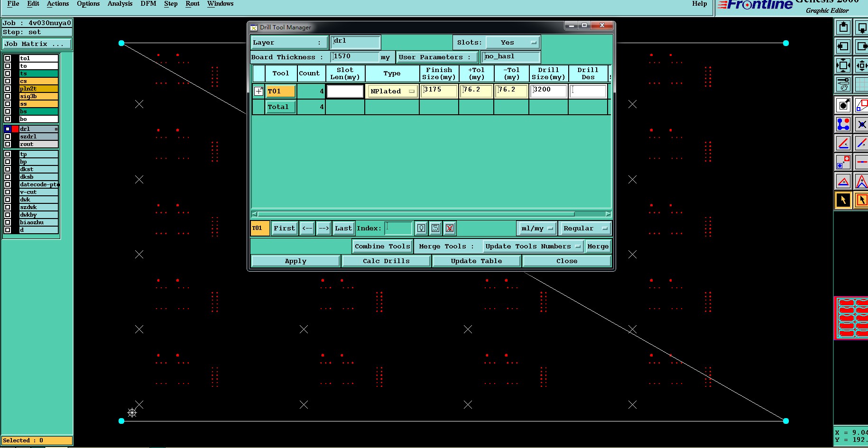Select the black circle with arrow tool
The width and height of the screenshot is (868, 448).
tap(843, 105)
